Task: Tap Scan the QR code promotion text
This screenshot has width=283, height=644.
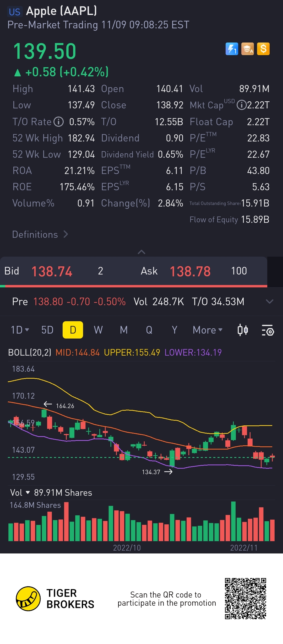Action: [167, 599]
